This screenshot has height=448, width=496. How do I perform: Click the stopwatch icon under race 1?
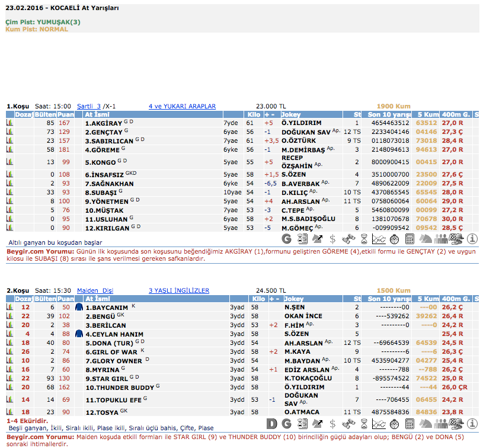pos(394,239)
